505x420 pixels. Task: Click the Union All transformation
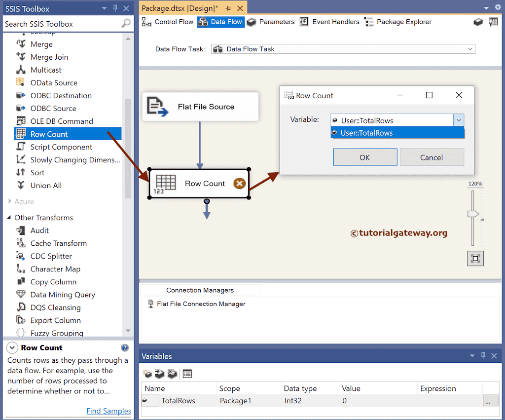coord(46,185)
